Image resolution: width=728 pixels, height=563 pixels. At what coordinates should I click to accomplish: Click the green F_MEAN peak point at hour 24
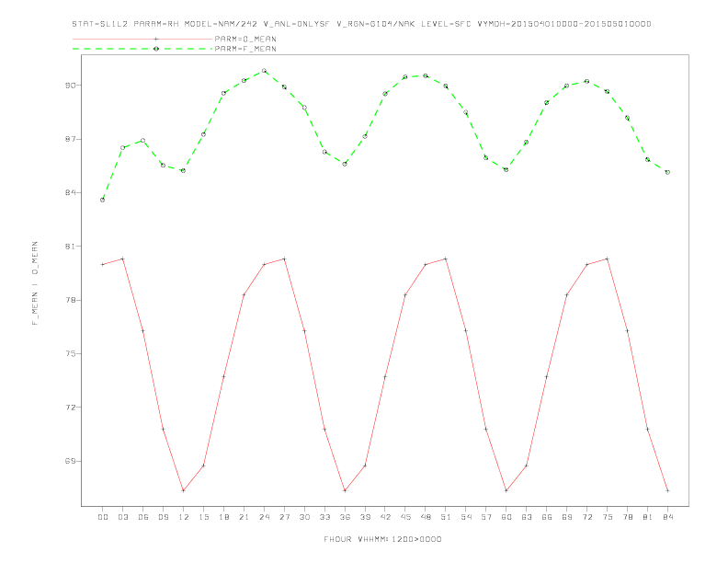(264, 71)
